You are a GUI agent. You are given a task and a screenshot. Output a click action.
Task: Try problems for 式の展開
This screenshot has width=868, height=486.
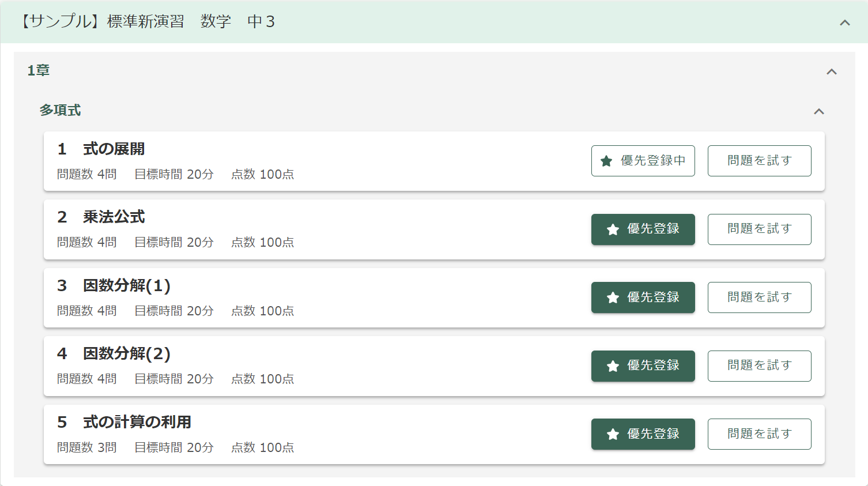point(759,161)
